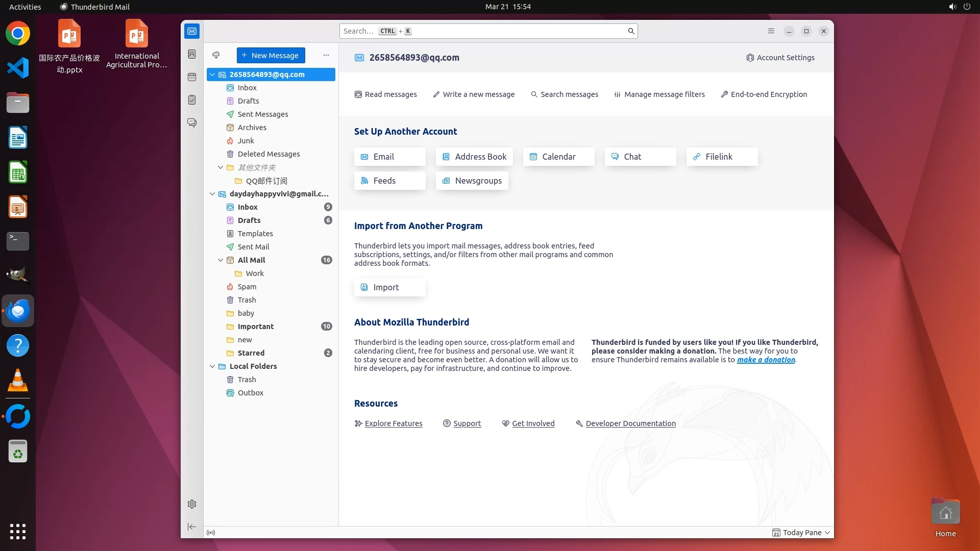The height and width of the screenshot is (551, 980).
Task: Open the Calendar space in sidebar
Action: 192,77
